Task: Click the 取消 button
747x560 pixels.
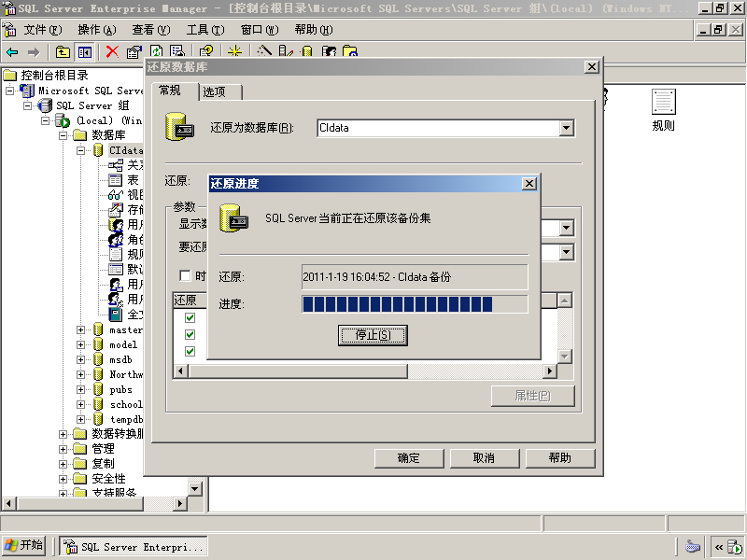Action: pos(484,458)
